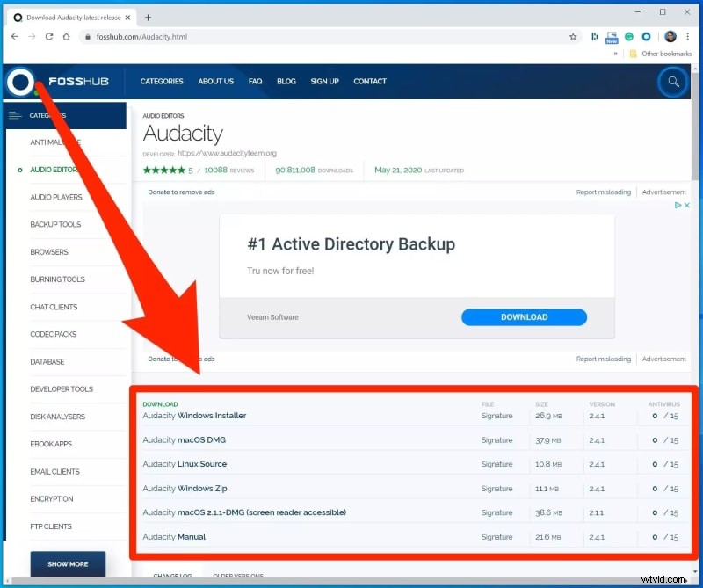Click the hamburger icon beside Categories sidebar header
The width and height of the screenshot is (703, 588).
[x=14, y=114]
